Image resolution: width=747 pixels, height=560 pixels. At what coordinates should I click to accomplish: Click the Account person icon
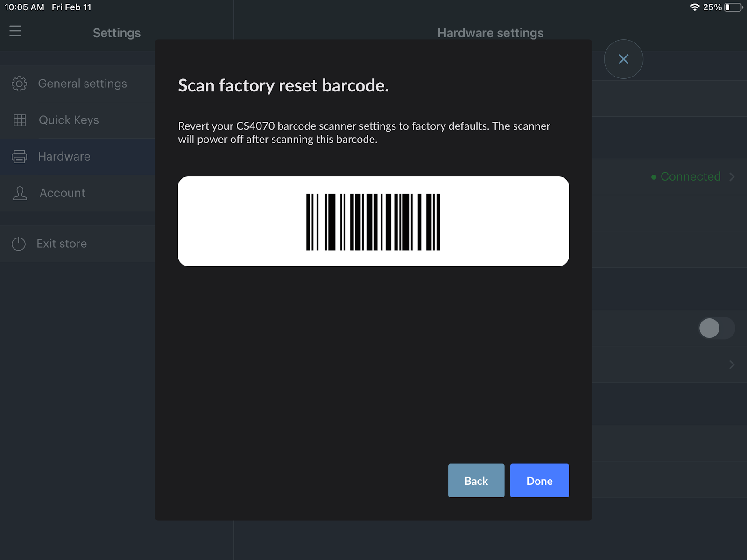click(x=20, y=193)
